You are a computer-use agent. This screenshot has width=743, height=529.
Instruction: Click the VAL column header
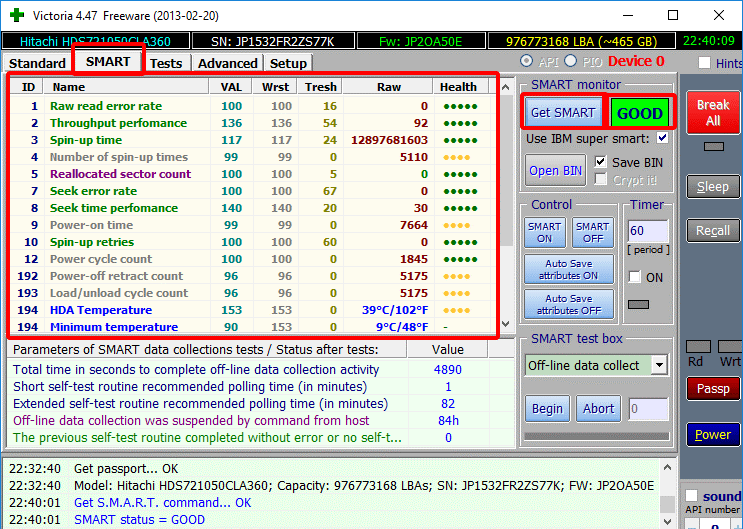tap(231, 87)
